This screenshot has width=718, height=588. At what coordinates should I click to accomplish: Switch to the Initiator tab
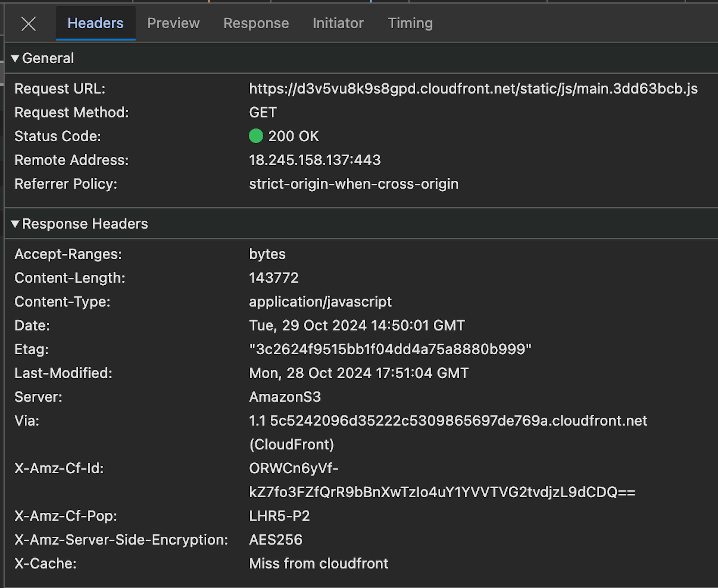tap(338, 23)
